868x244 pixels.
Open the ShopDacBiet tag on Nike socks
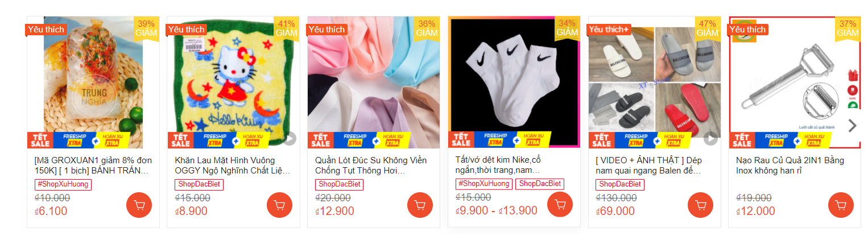[540, 184]
